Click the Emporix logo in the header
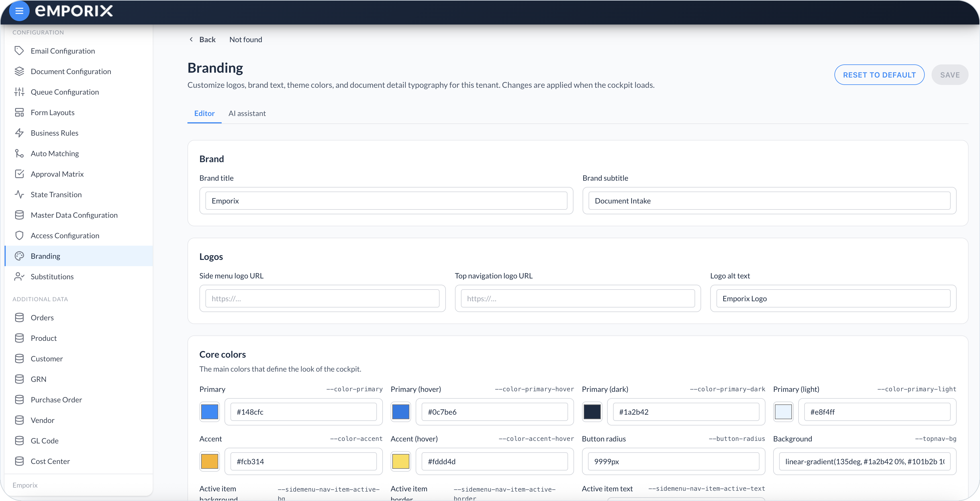The image size is (980, 501). point(74,11)
